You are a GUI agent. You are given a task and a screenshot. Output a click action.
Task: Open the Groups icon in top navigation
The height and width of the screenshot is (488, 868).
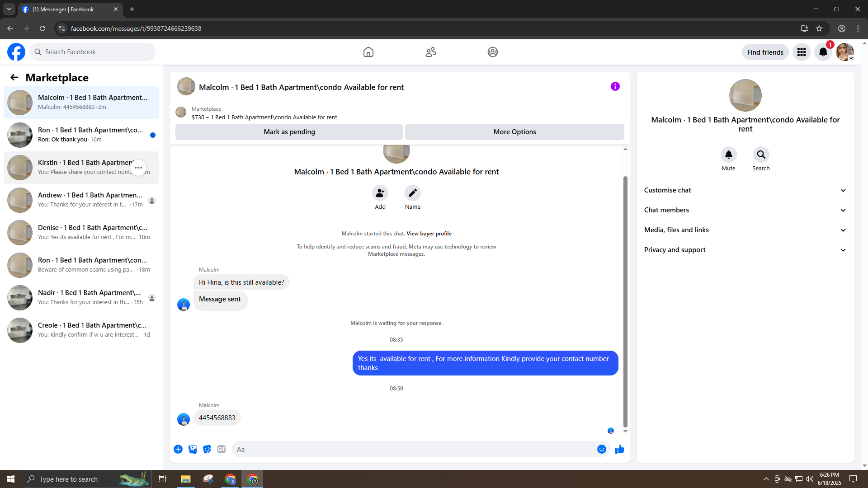(493, 52)
